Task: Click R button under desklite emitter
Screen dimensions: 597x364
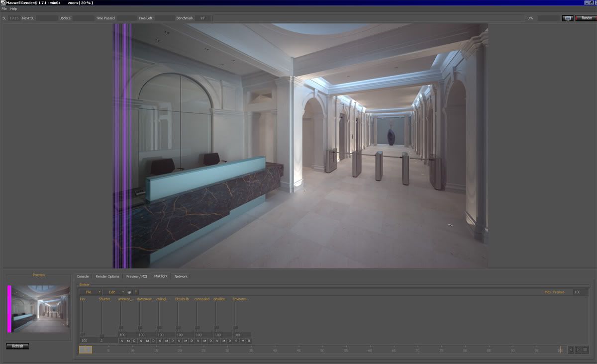Action: (x=230, y=341)
